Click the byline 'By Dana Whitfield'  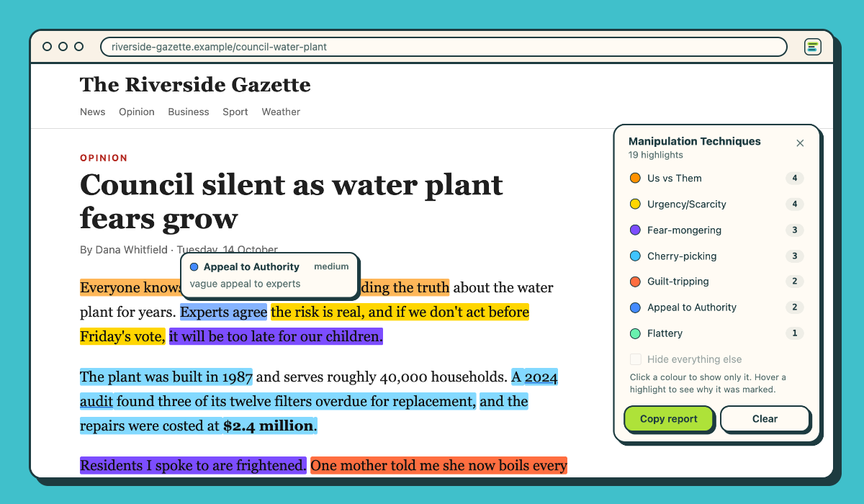pos(124,250)
